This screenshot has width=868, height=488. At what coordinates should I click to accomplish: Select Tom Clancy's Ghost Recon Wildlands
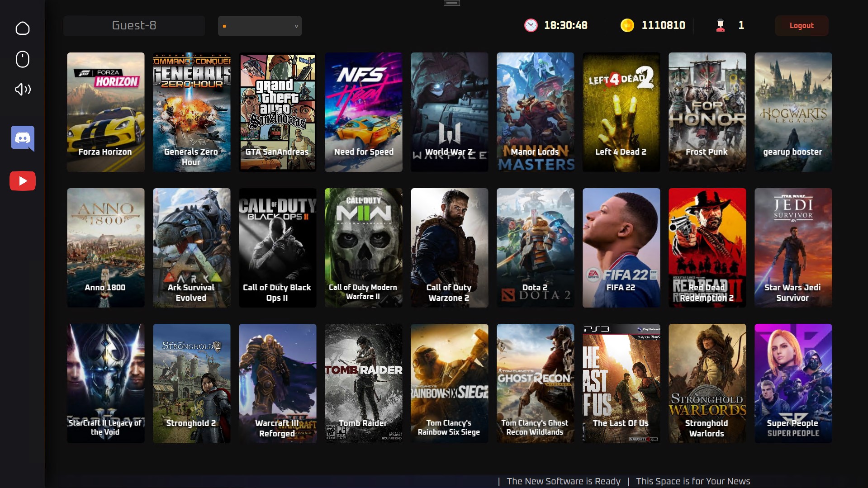pyautogui.click(x=536, y=384)
